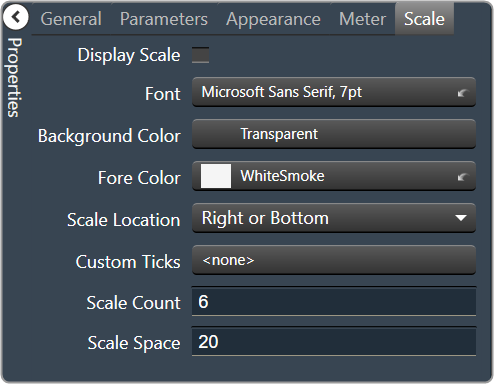Click the Fore Color label
This screenshot has height=384, width=494.
coord(139,178)
